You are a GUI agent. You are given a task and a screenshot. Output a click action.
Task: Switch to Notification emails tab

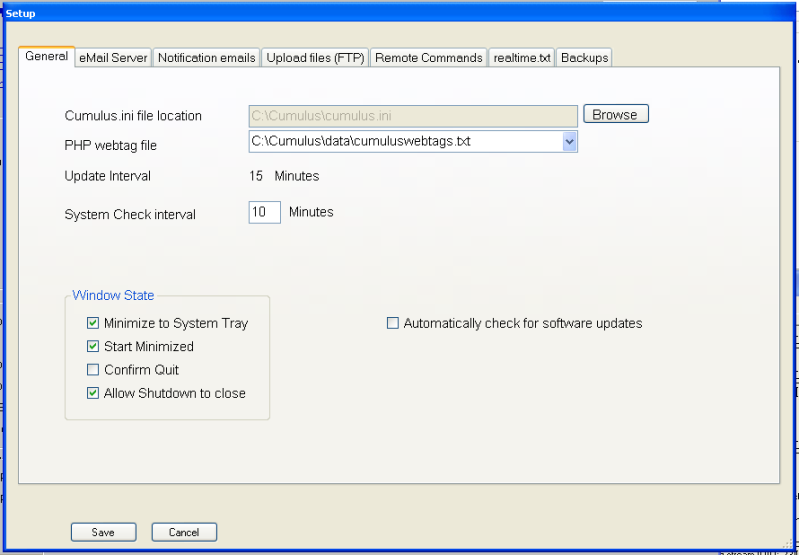[207, 58]
